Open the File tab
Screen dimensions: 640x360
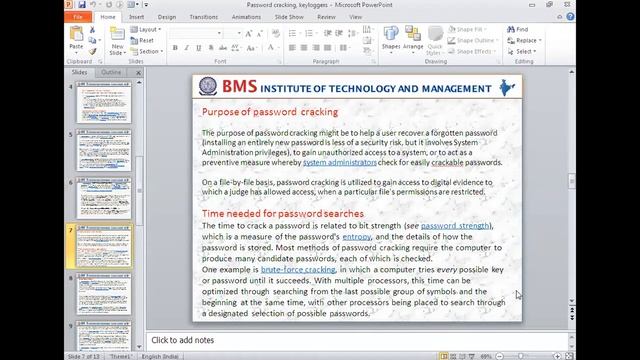point(78,17)
